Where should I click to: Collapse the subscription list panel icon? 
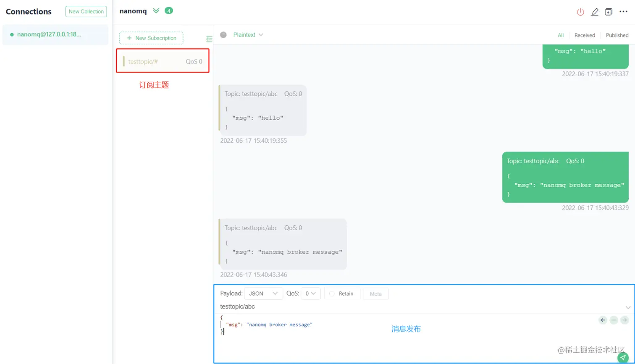(209, 39)
